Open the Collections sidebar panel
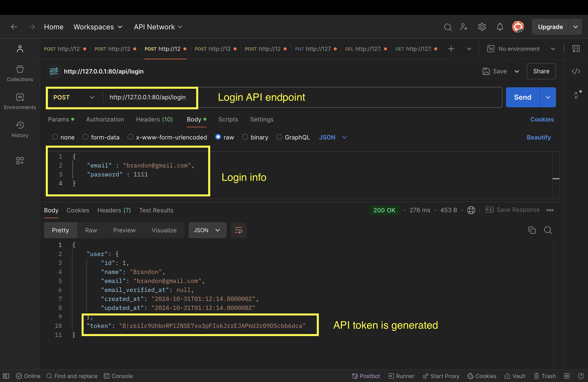Image resolution: width=588 pixels, height=382 pixels. (x=20, y=73)
